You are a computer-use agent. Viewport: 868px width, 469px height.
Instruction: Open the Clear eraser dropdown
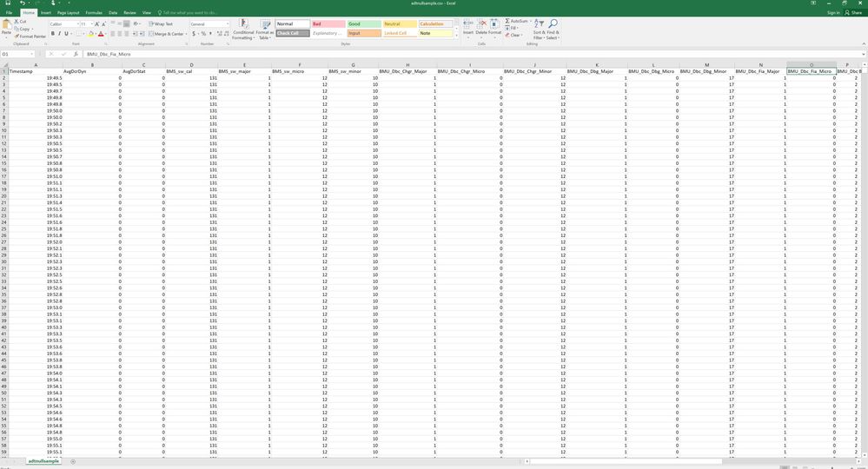click(x=514, y=35)
